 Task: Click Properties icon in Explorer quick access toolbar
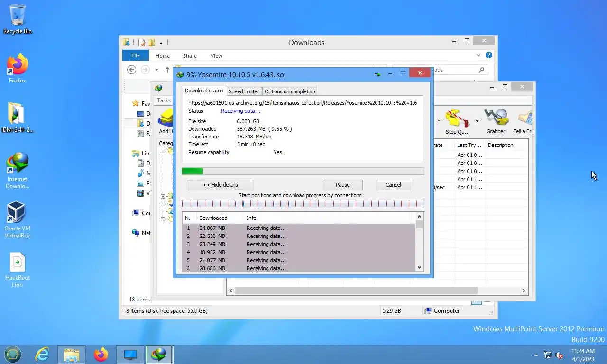coord(141,43)
